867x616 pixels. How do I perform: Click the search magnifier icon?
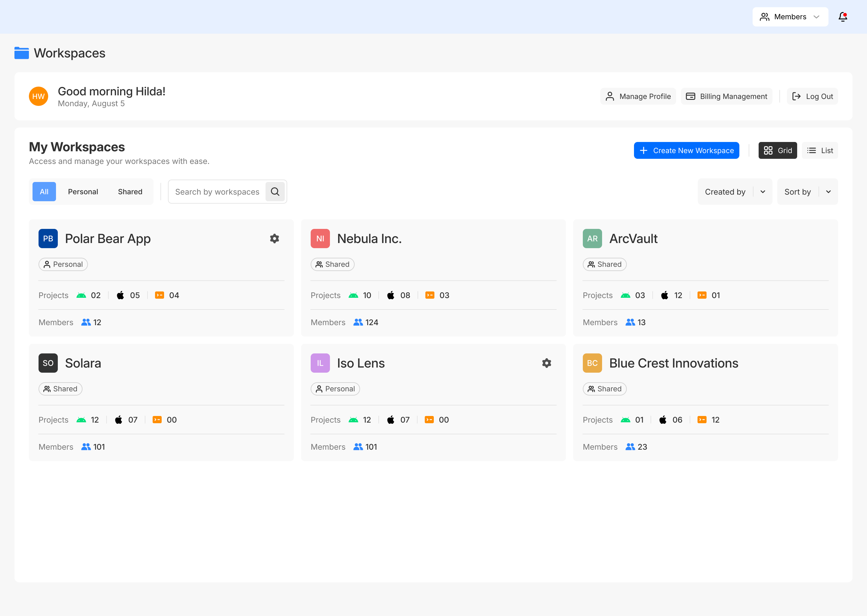[x=275, y=192]
